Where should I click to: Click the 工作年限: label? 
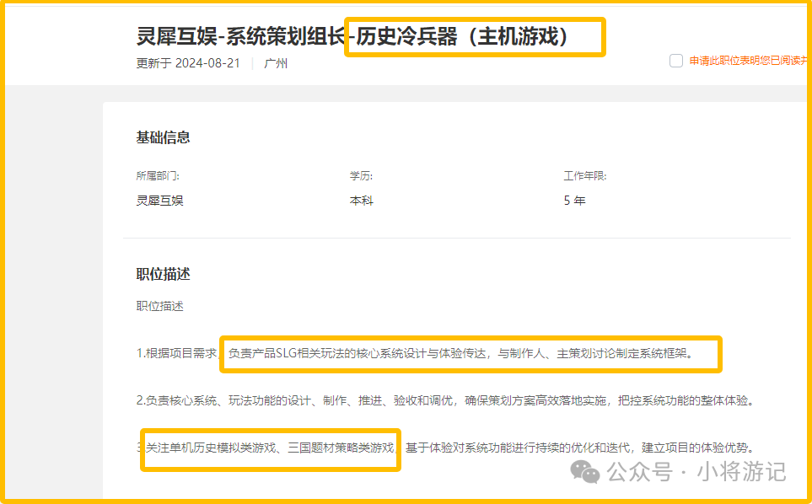(x=584, y=176)
